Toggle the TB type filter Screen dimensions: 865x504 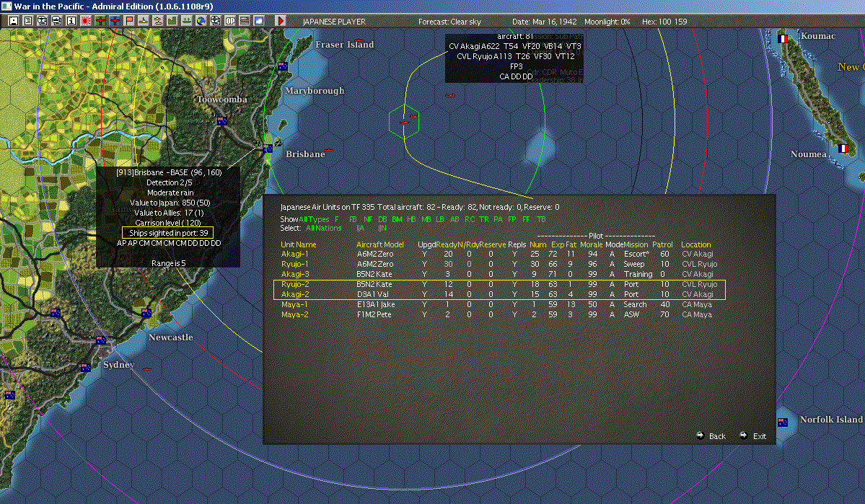click(x=541, y=219)
